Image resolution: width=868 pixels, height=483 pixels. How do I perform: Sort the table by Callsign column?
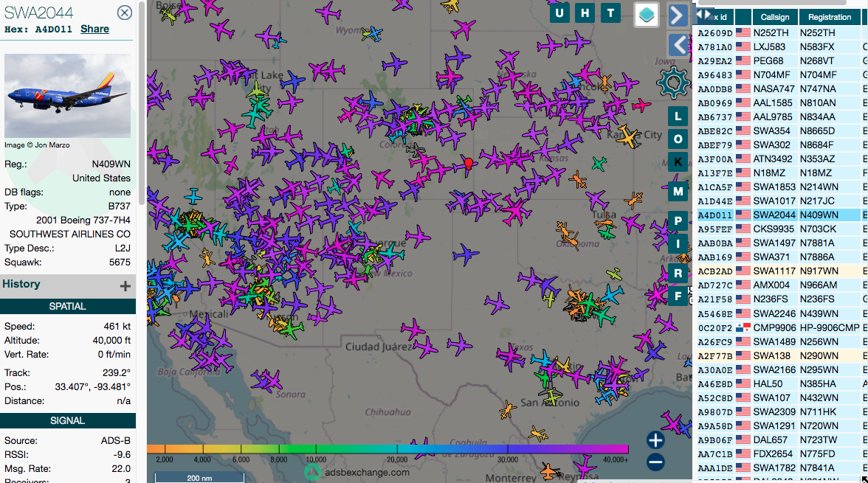coord(775,17)
